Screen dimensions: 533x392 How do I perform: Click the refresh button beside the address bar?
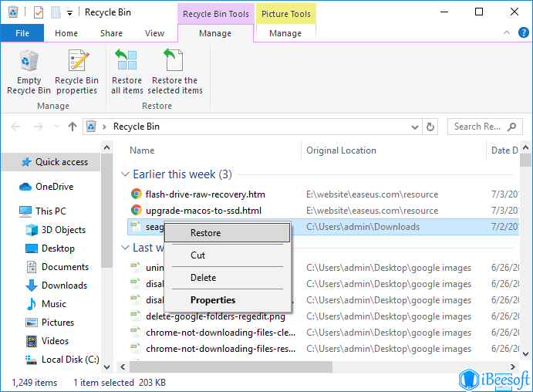pyautogui.click(x=432, y=127)
